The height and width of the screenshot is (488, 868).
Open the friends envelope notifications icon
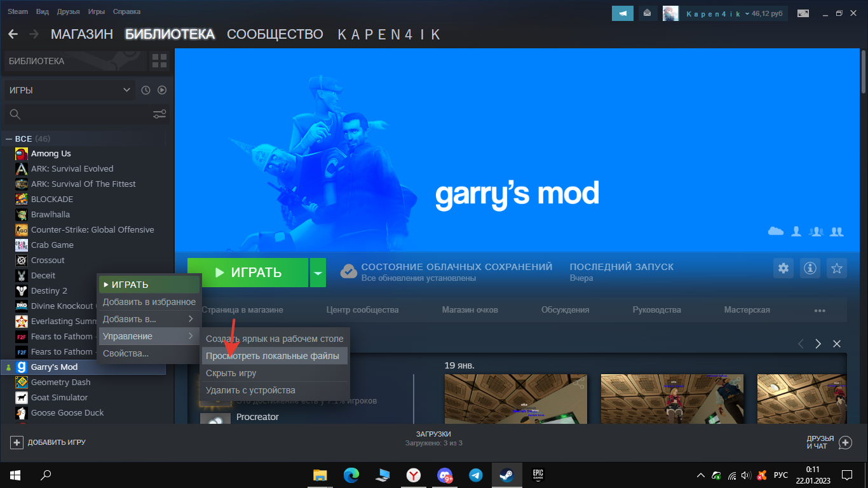coord(648,13)
